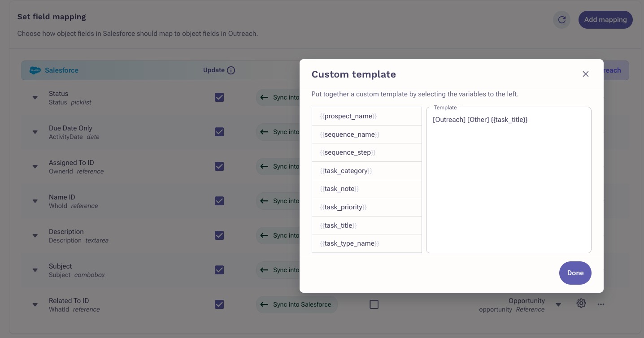This screenshot has width=644, height=338.
Task: Expand the Subject row
Action: 35,270
